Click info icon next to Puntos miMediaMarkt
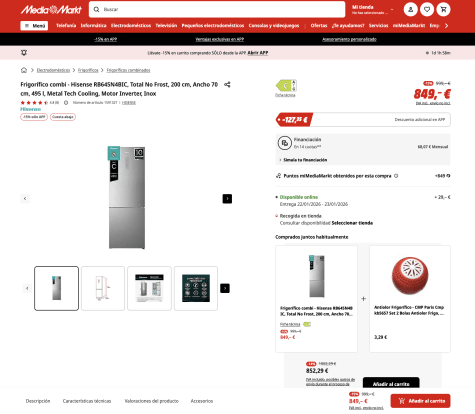Screen dimensions: 475x414 396,176
